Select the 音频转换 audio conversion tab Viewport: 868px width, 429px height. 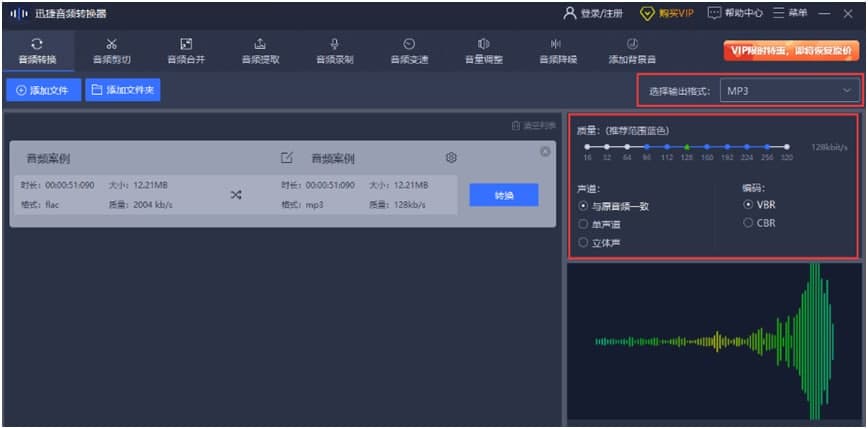pyautogui.click(x=38, y=51)
